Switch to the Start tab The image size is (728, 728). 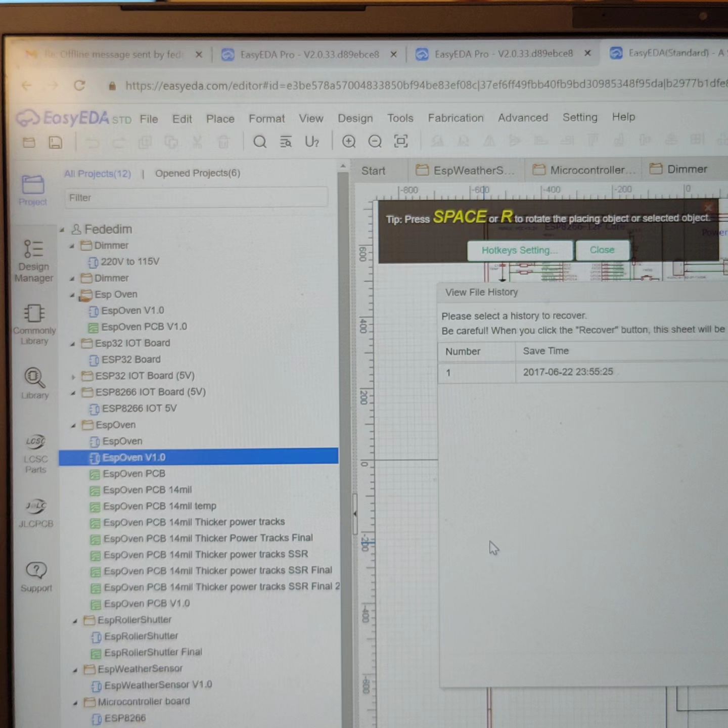click(x=373, y=171)
